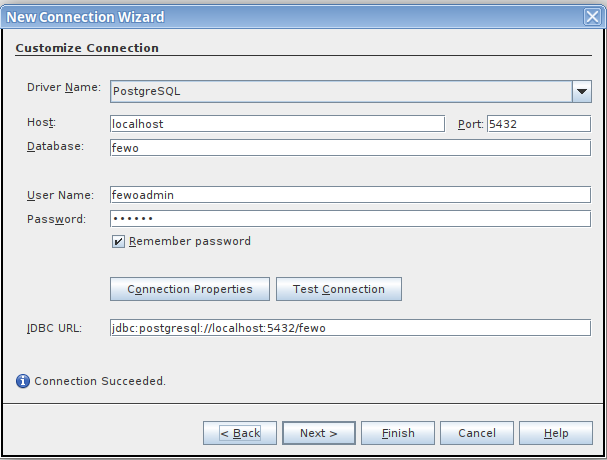Click the blue info icon by Connection Succeeded
Screen dimensions: 607x460
click(23, 381)
